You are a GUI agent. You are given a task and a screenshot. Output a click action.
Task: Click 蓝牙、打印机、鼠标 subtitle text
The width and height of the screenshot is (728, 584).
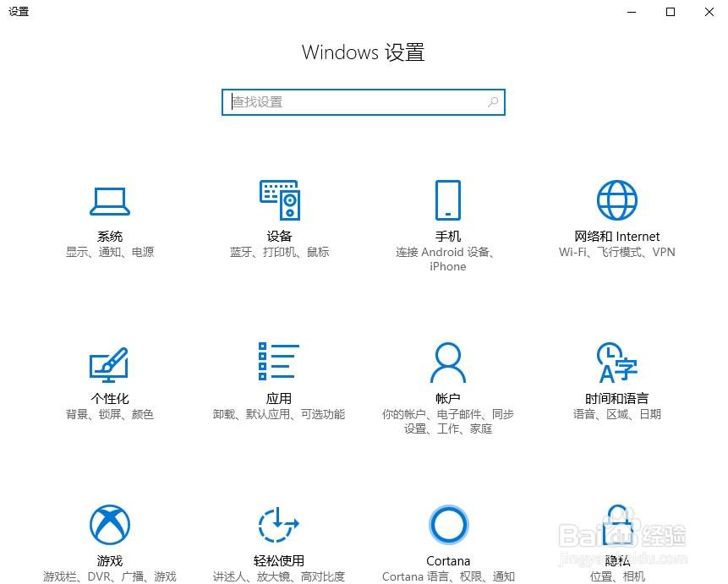pos(279,252)
